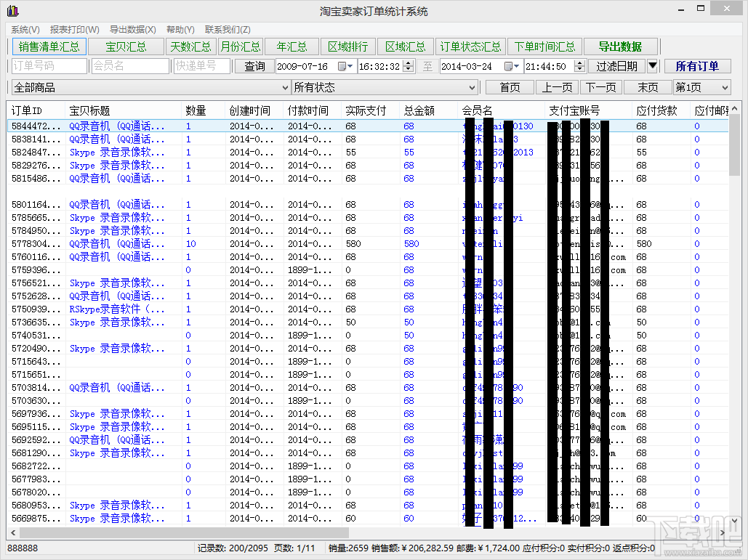Open the 联系我们(Z) menu

228,30
